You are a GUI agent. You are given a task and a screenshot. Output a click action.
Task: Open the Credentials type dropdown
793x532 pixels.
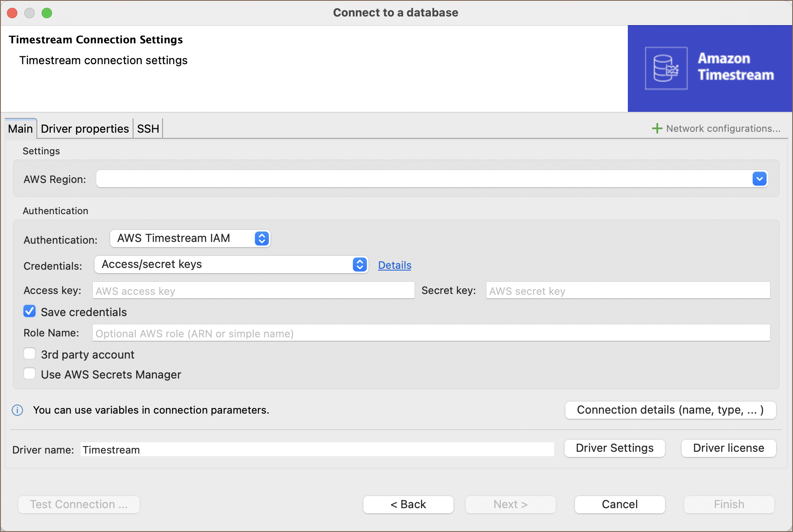click(x=359, y=264)
